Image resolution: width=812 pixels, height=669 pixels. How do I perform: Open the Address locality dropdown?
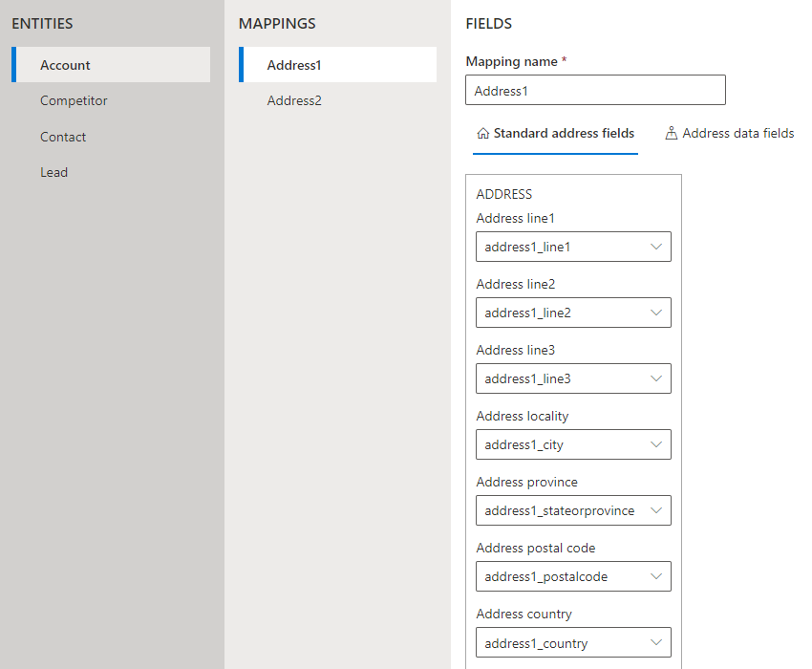(x=656, y=443)
